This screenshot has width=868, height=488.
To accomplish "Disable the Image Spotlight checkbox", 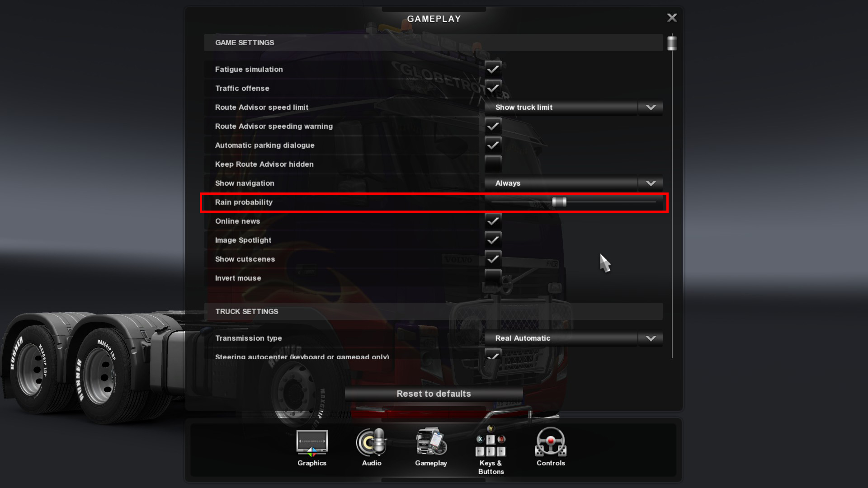I will tap(493, 240).
